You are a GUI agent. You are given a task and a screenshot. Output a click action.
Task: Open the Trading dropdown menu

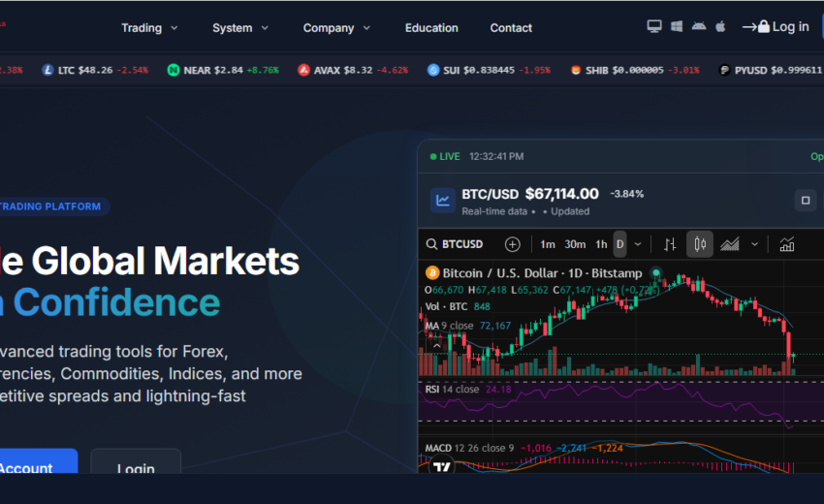pyautogui.click(x=149, y=28)
